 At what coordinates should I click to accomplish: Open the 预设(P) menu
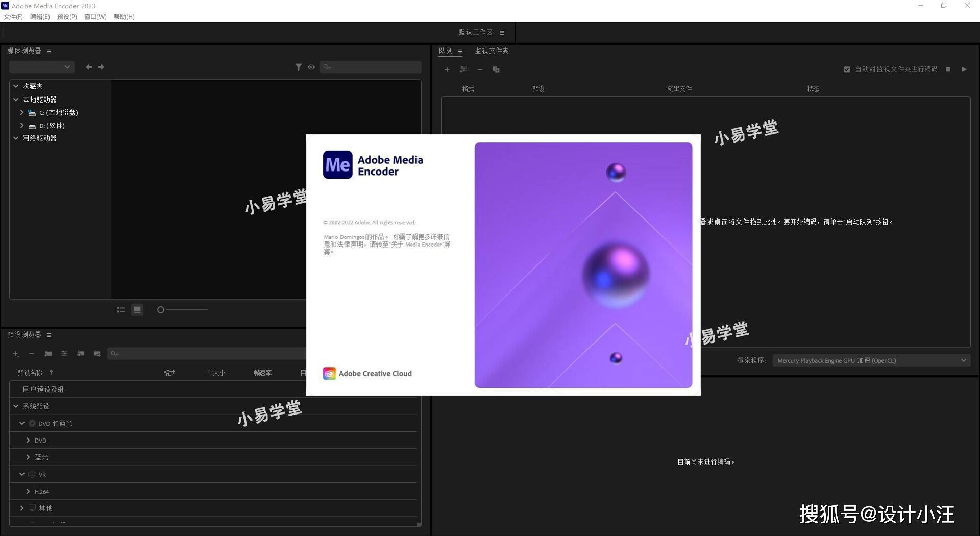click(67, 17)
